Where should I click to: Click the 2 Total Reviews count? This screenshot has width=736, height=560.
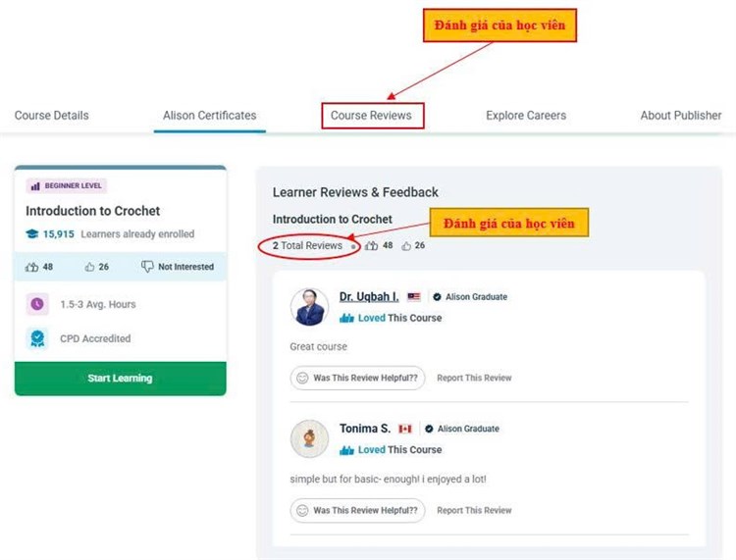click(307, 245)
